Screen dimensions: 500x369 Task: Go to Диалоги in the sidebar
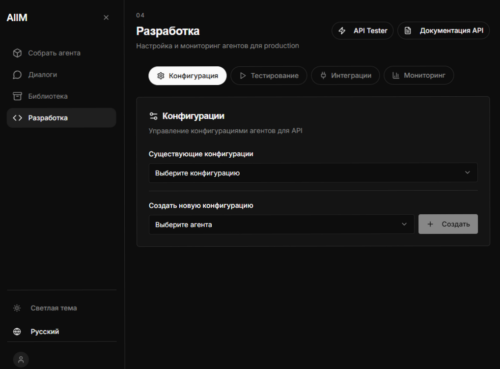[x=61, y=75]
